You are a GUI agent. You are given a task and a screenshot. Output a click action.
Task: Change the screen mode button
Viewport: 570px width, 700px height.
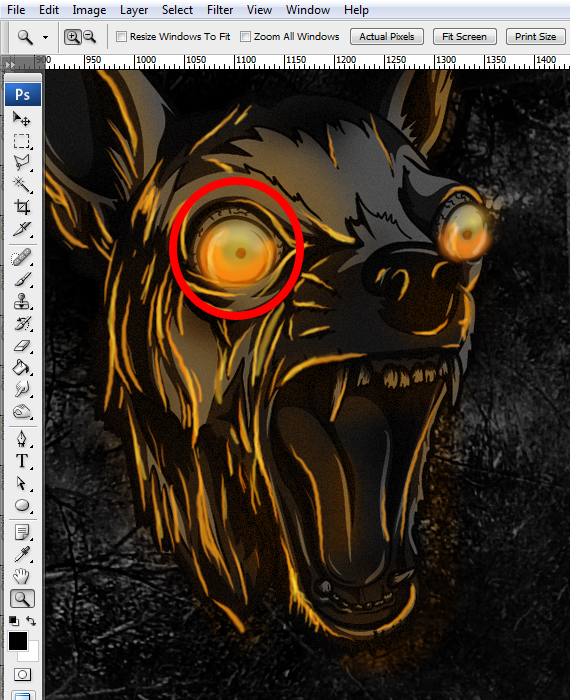22,696
